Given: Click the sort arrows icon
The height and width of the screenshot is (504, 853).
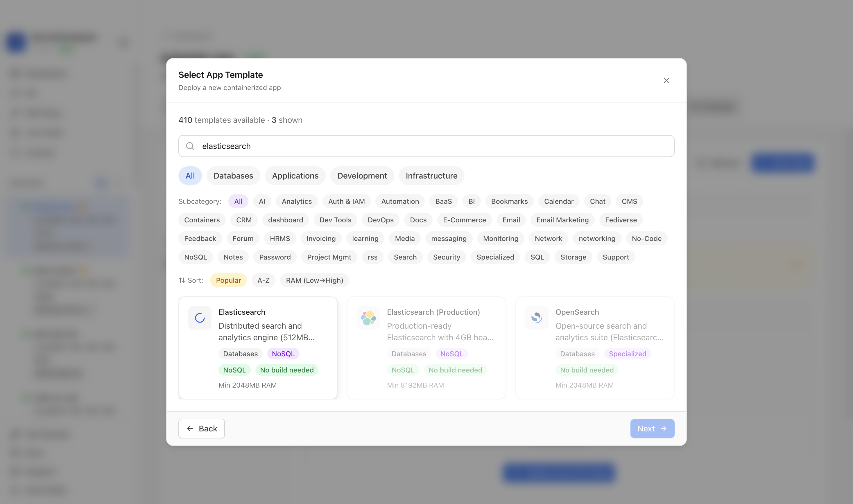Looking at the screenshot, I should coord(182,280).
